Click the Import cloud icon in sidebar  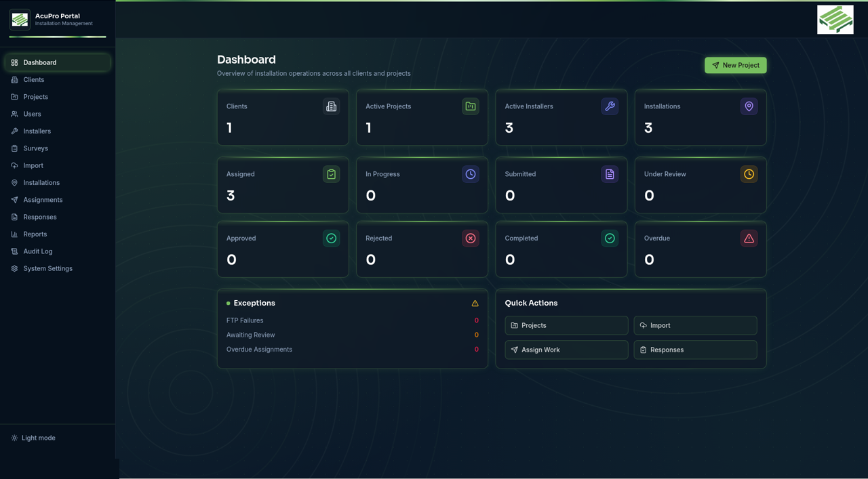click(14, 165)
